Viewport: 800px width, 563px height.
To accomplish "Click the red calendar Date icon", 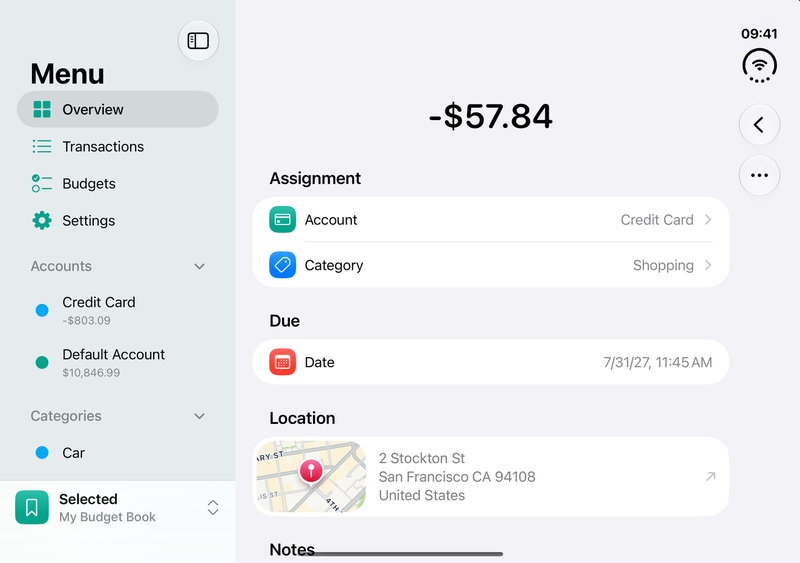I will [x=283, y=362].
